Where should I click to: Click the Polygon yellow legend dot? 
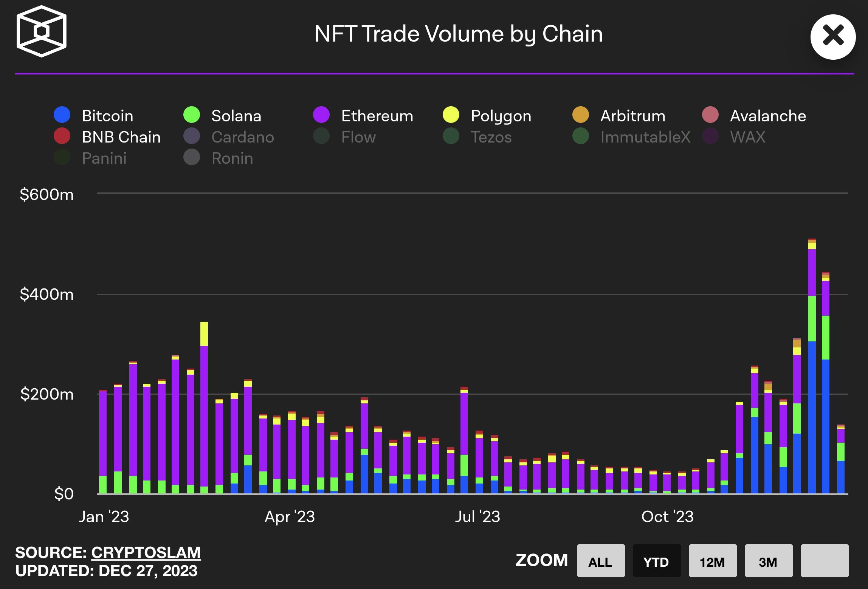pyautogui.click(x=451, y=115)
